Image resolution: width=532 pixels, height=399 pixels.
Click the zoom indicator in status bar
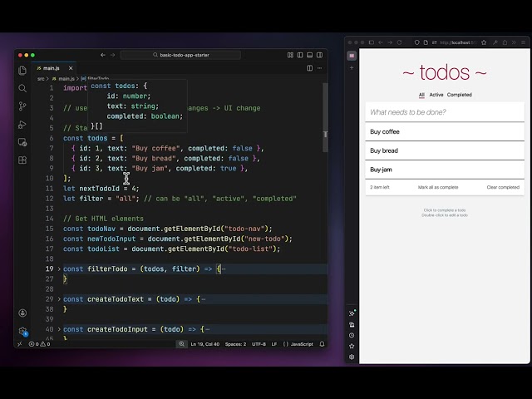click(x=181, y=344)
